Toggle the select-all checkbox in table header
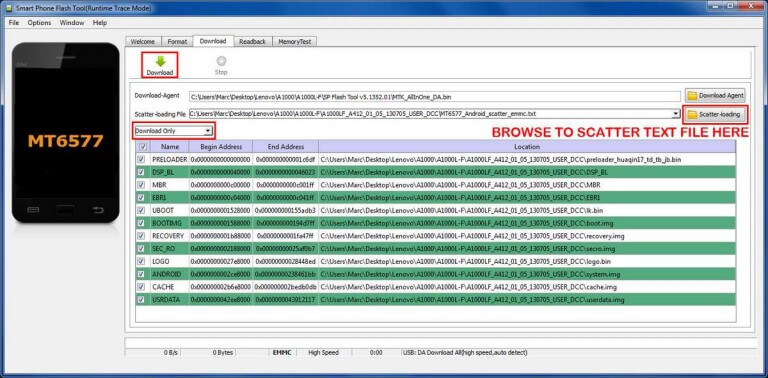The width and height of the screenshot is (768, 378). point(143,146)
